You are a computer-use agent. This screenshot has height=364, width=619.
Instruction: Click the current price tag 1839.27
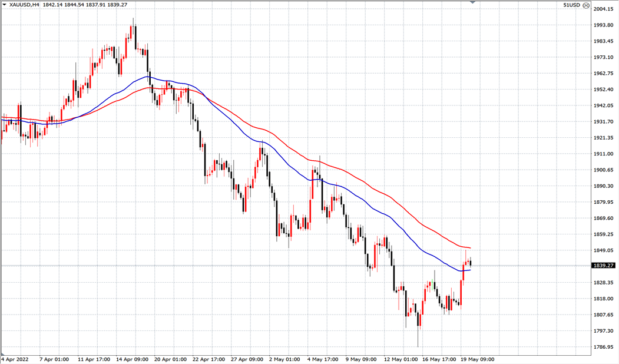pos(604,266)
